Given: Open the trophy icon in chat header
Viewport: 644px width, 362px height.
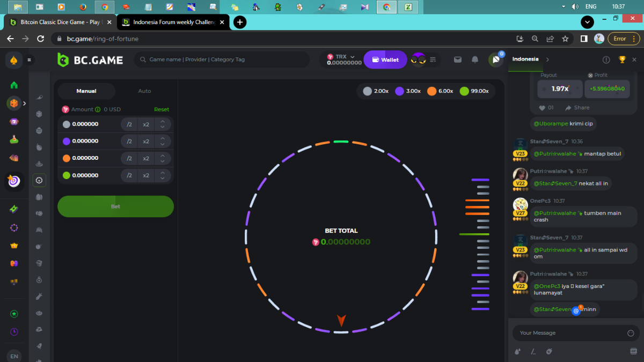Looking at the screenshot, I should [x=622, y=60].
